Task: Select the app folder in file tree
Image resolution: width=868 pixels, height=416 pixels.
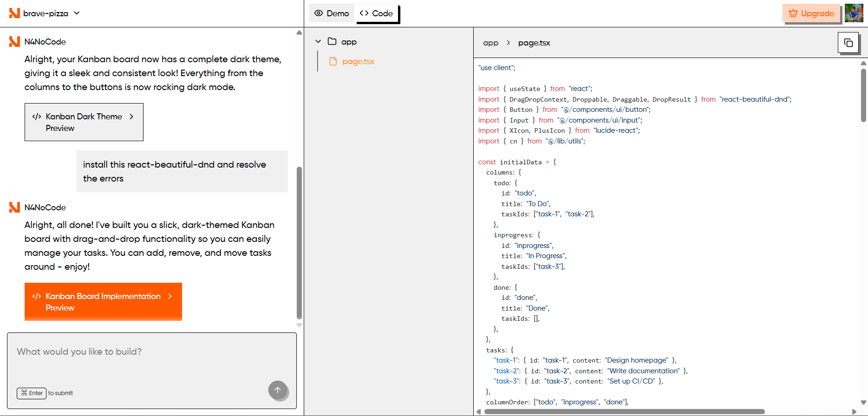Action: 342,42
